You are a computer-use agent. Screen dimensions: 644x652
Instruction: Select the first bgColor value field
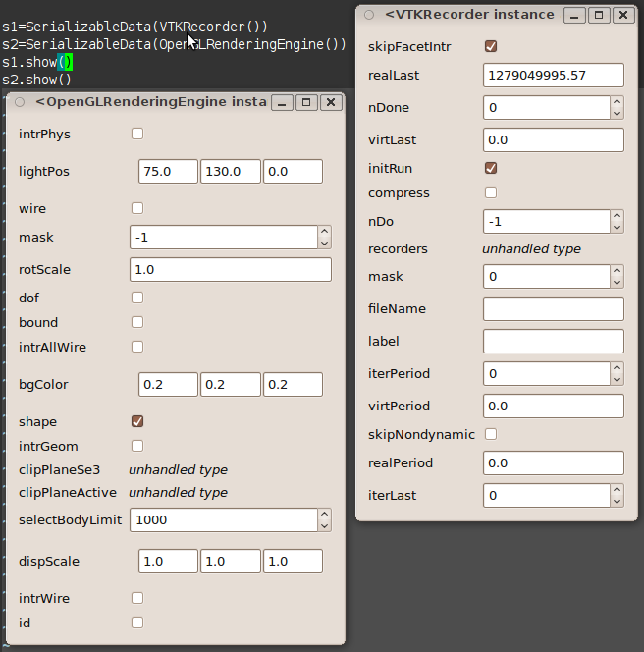click(168, 384)
